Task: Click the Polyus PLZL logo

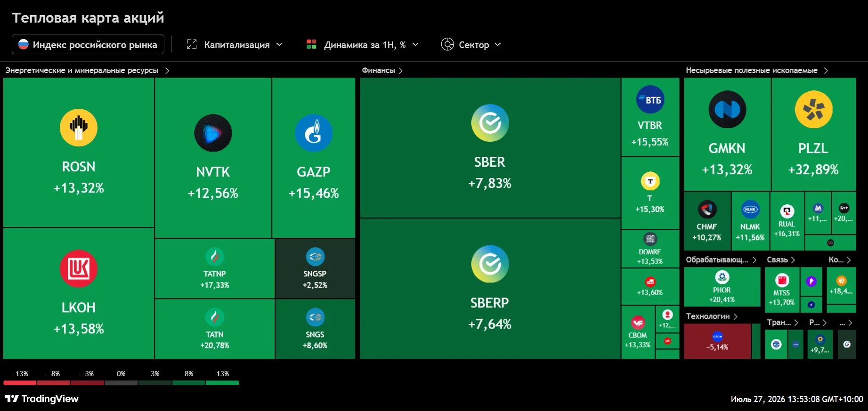Action: (x=813, y=109)
